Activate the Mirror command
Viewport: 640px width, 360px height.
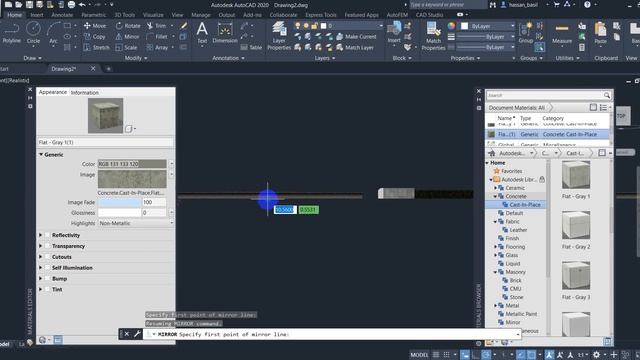pos(127,37)
